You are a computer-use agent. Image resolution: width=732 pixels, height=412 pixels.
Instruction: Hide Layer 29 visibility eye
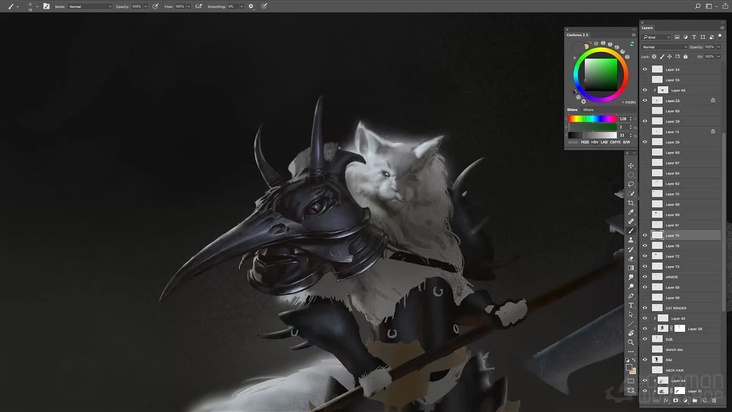pos(645,121)
